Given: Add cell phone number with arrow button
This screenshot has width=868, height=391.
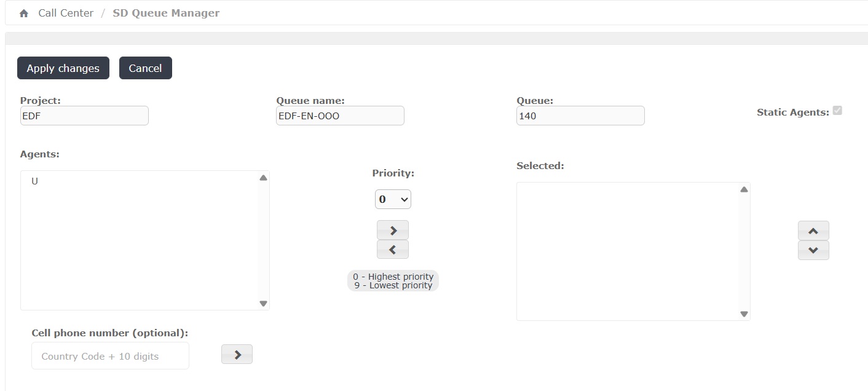Looking at the screenshot, I should 237,354.
